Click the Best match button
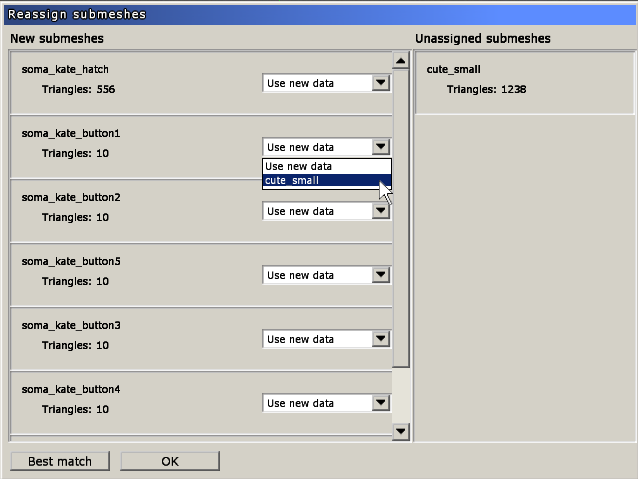Screen dimensions: 638x479 click(x=60, y=461)
